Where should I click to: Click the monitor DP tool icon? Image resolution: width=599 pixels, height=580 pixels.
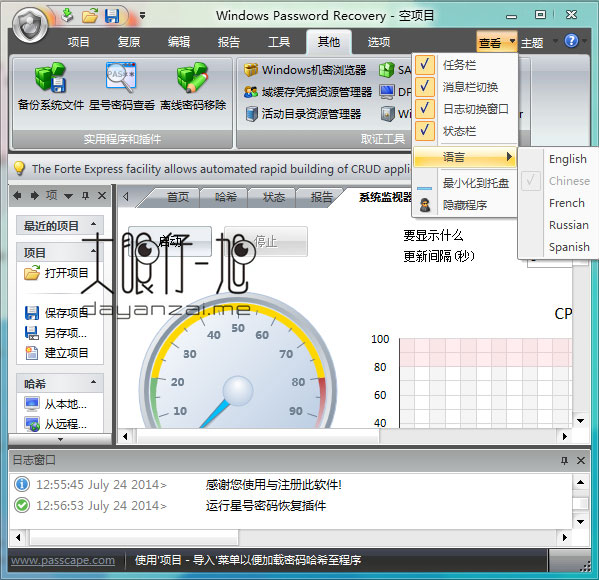click(387, 92)
